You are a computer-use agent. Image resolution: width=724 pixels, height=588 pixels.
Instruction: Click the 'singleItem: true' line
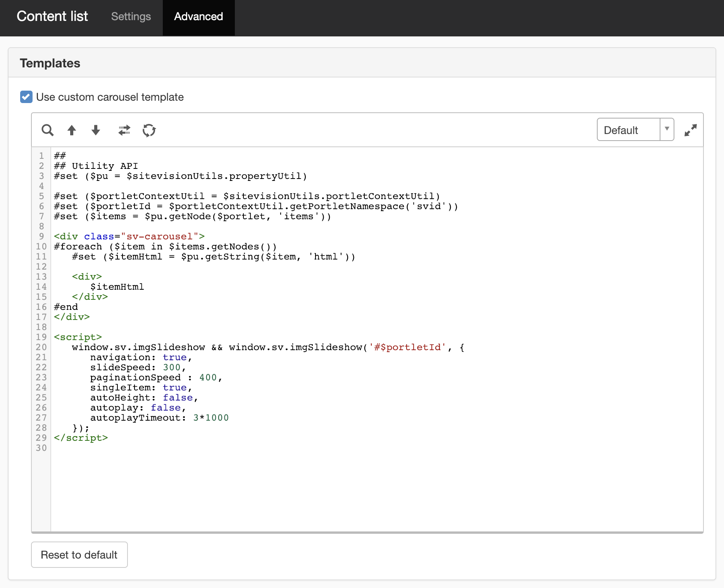tap(141, 387)
